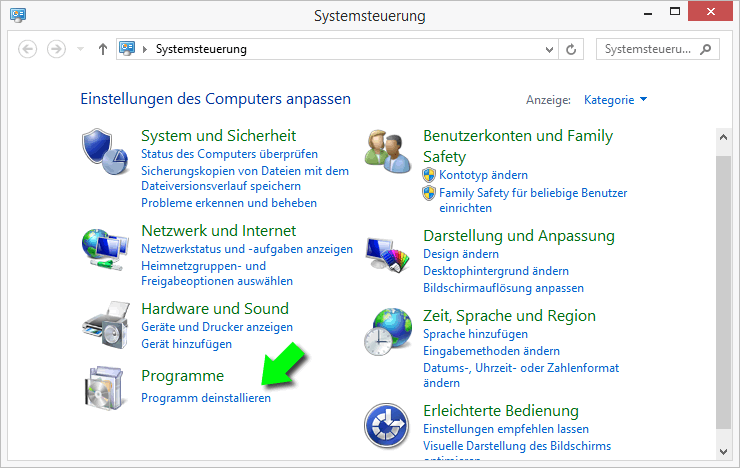Select Eingabemethoden ändern link

(x=491, y=351)
